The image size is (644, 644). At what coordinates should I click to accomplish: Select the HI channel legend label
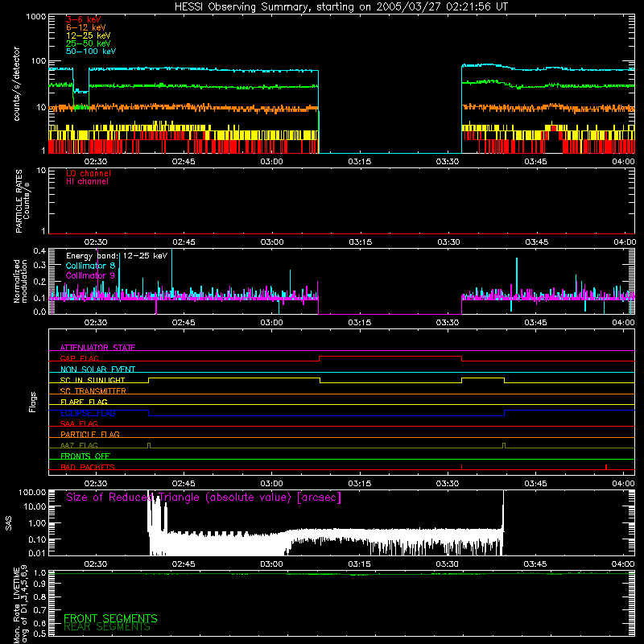(x=87, y=182)
